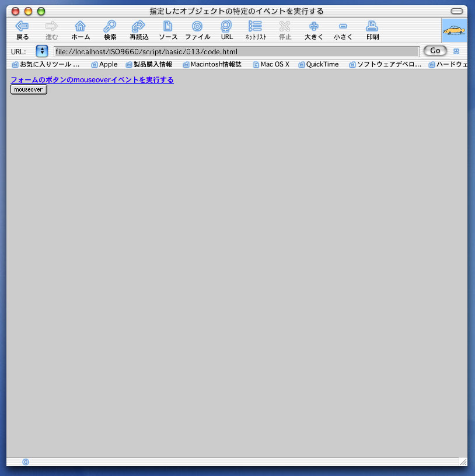Screen dimensions: 475x476
Task: Open Search (検索) magnifier icon
Action: (110, 26)
